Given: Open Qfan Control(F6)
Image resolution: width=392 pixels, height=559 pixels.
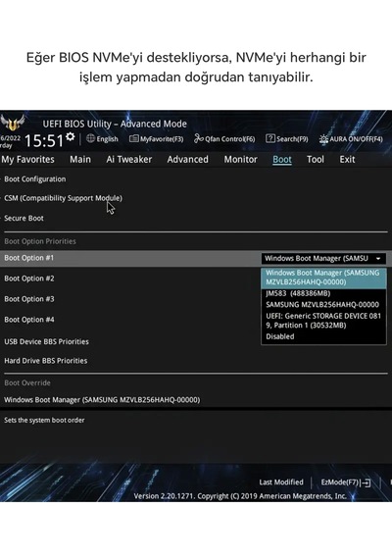Looking at the screenshot, I should 224,138.
